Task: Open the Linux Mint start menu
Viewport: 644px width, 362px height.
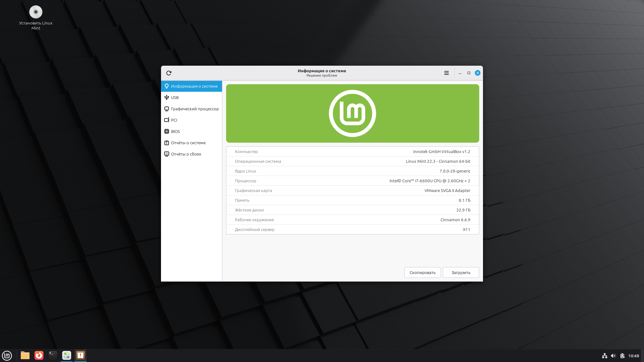Action: [7, 355]
